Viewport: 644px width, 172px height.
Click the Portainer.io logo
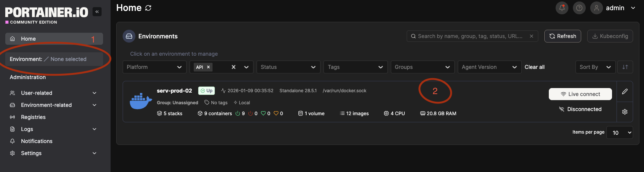pos(46,12)
